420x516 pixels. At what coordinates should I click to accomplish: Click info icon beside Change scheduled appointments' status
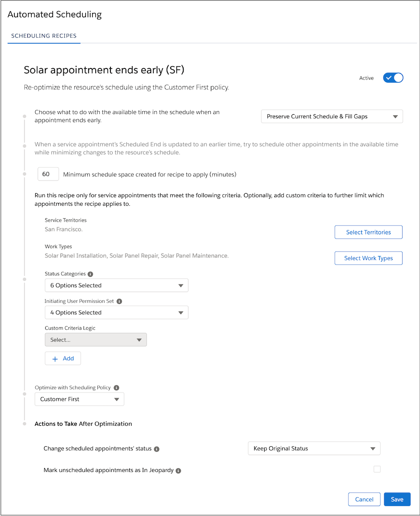[157, 449]
